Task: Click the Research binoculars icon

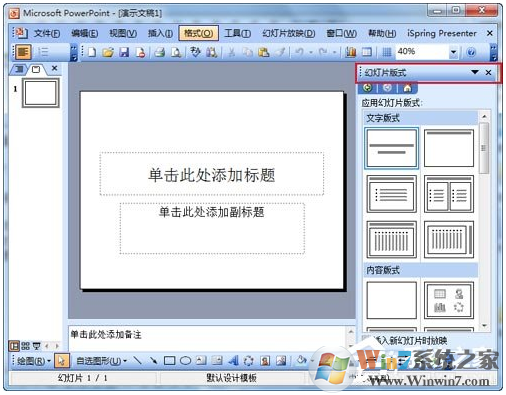Action: [x=212, y=52]
